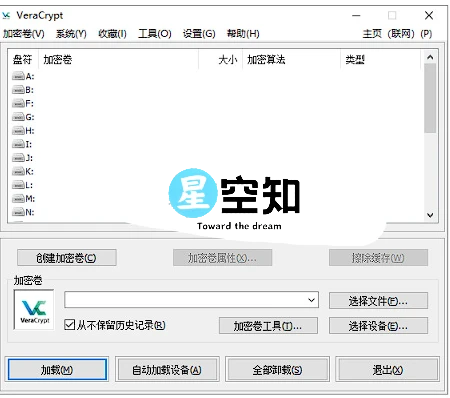Toggle 从不保留历史记录 checkbox
The image size is (450, 398).
[69, 325]
